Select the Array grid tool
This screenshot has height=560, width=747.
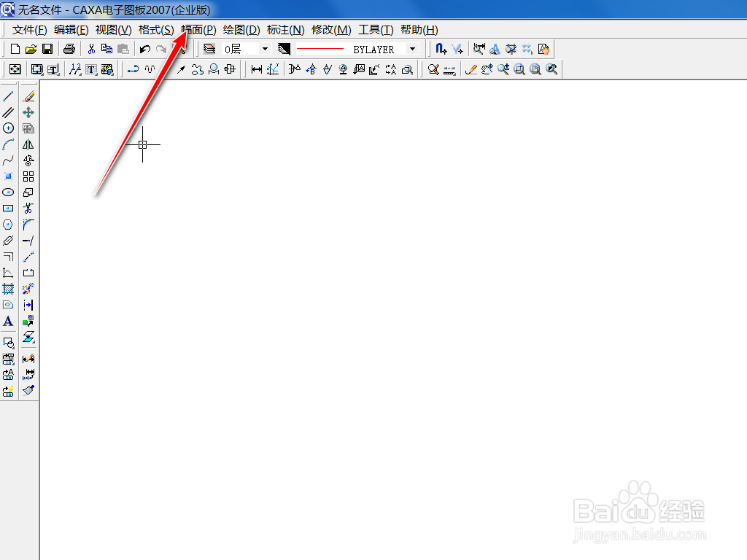28,176
